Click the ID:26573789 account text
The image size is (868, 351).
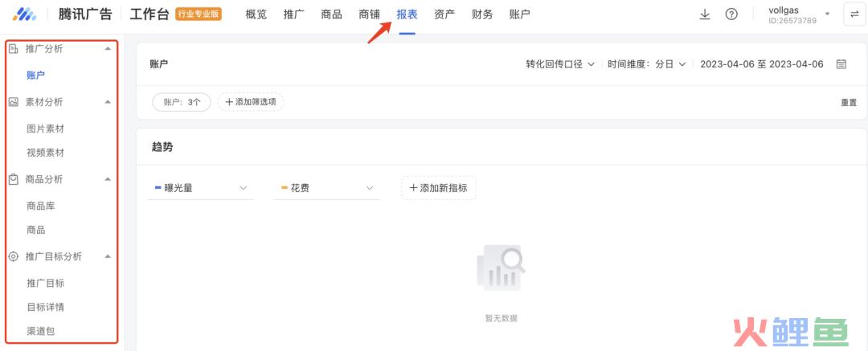(x=792, y=21)
